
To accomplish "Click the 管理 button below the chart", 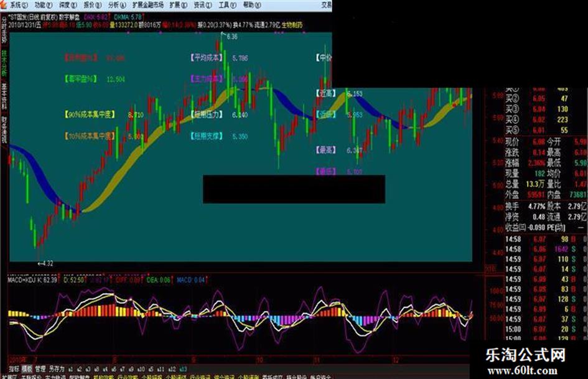I will tap(40, 369).
